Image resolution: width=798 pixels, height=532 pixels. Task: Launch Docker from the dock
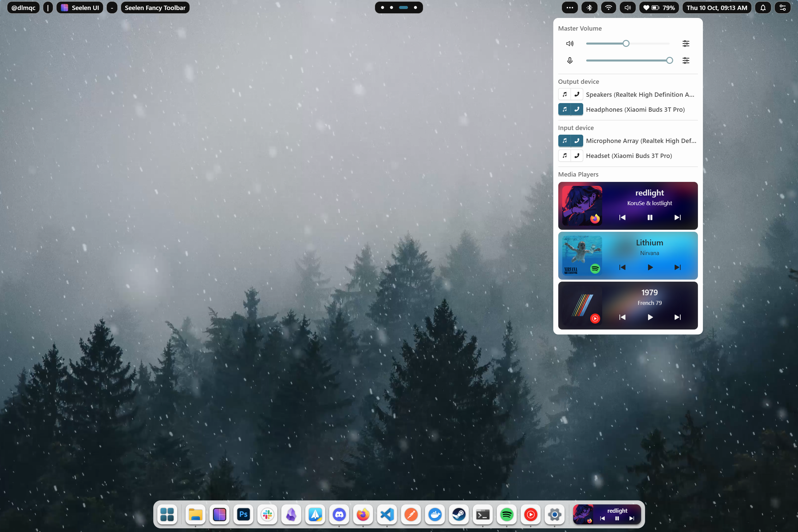point(435,514)
